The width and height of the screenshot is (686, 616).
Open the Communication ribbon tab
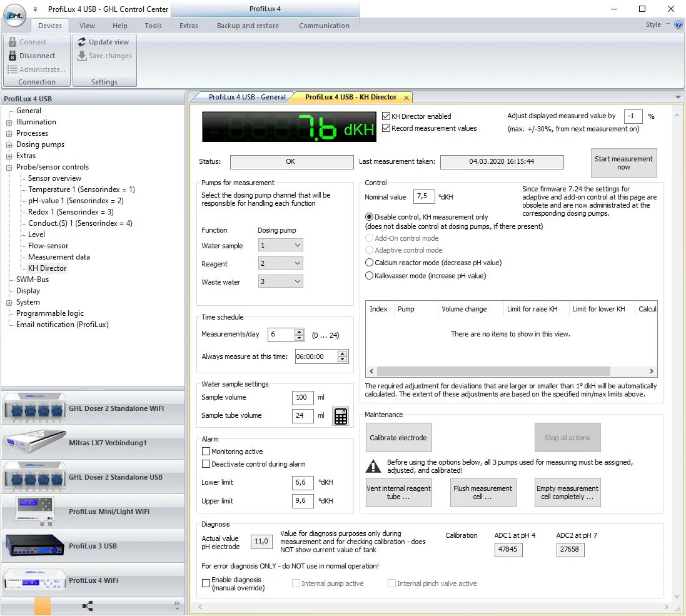[324, 26]
